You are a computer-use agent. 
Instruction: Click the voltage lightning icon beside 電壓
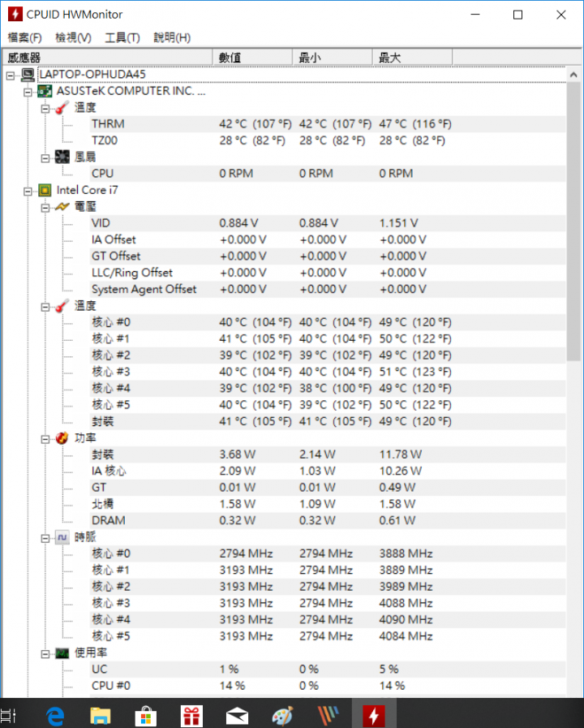62,207
